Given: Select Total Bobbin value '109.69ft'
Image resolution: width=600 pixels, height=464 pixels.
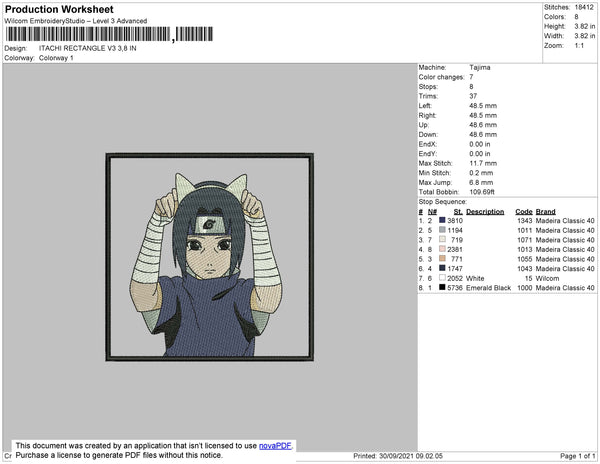Looking at the screenshot, I should click(482, 192).
